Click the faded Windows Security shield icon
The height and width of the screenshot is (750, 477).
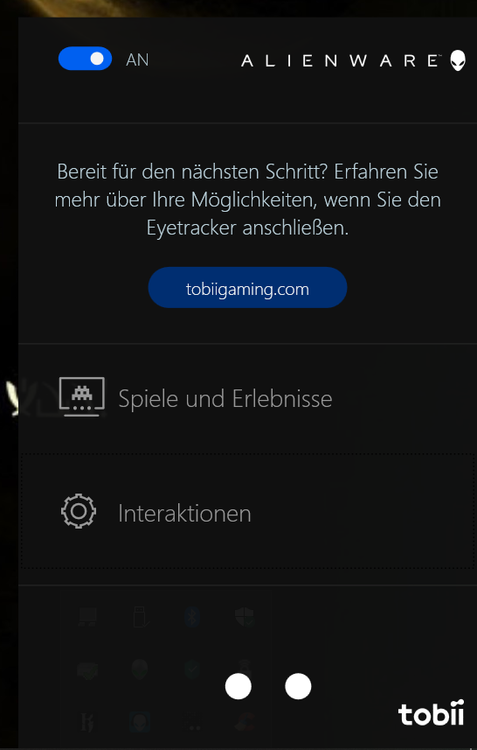244,617
